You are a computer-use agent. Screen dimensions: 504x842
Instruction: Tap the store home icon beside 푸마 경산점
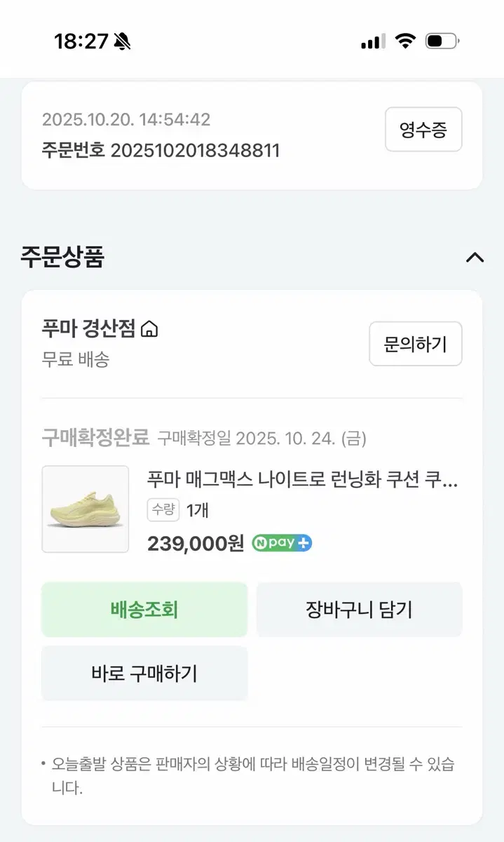tap(149, 328)
